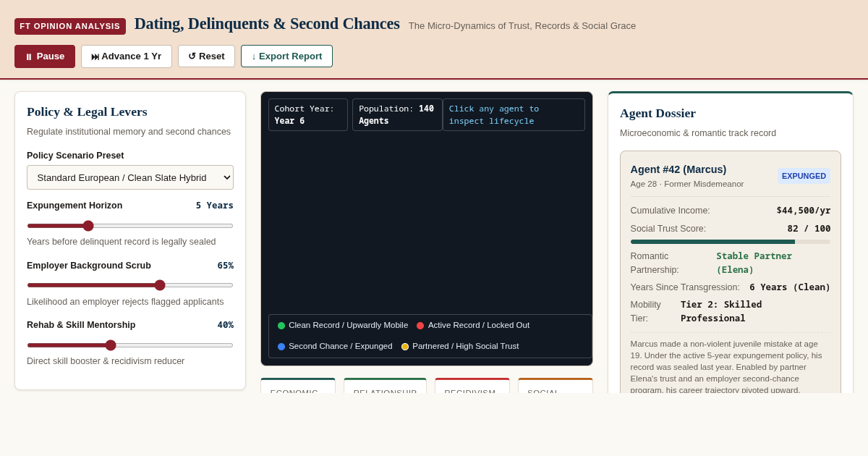Click Tier 2: Skilled Professional value
This screenshot has width=868, height=456.
721,311
